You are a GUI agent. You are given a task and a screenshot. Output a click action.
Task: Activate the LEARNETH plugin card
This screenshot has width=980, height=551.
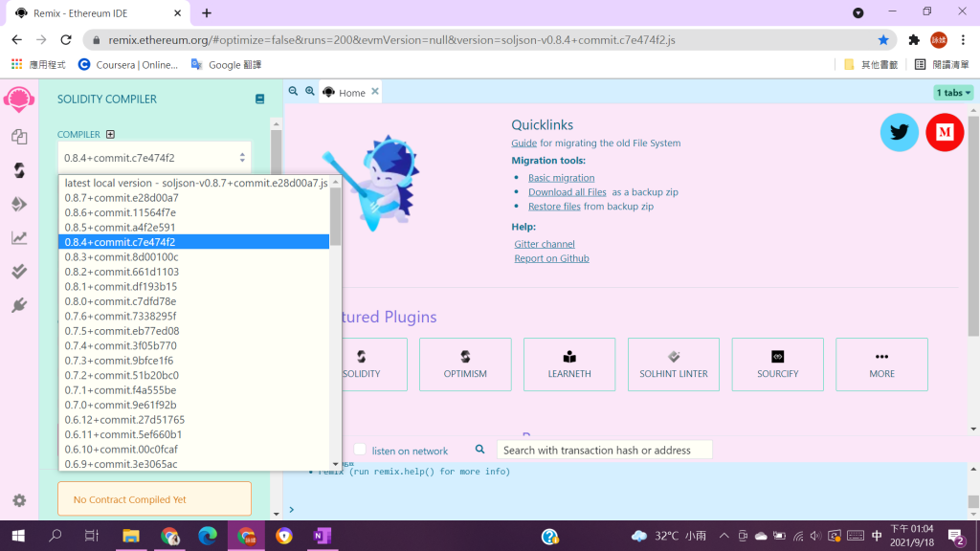click(569, 364)
